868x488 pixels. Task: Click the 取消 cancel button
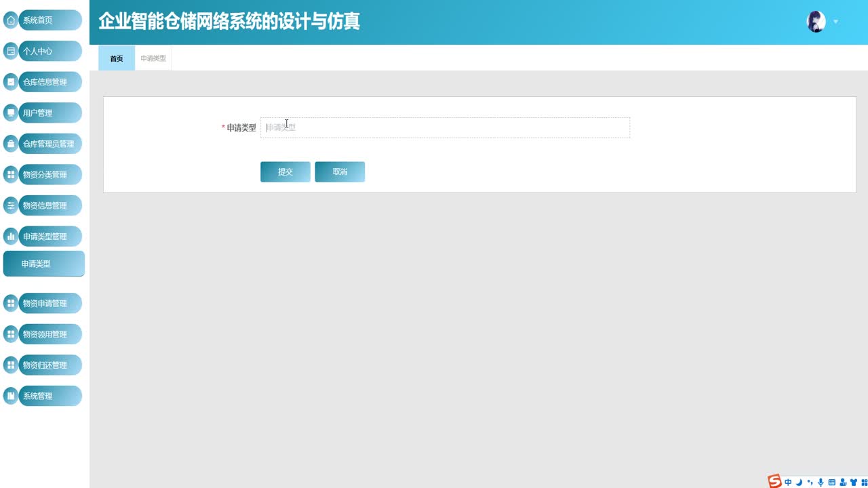pos(340,172)
